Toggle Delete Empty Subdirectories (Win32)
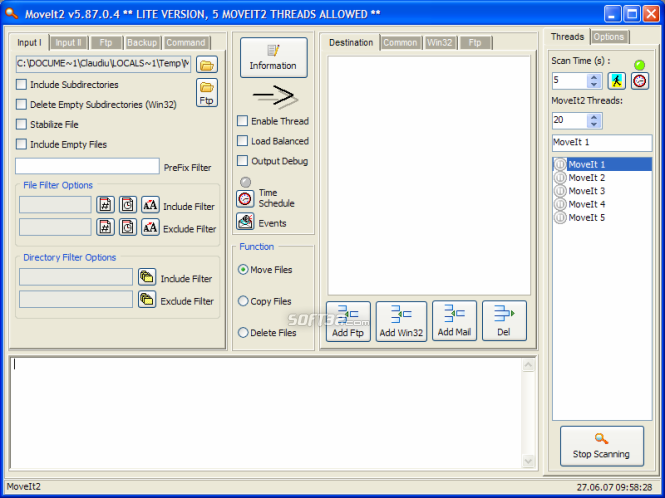This screenshot has height=498, width=665. (21, 104)
